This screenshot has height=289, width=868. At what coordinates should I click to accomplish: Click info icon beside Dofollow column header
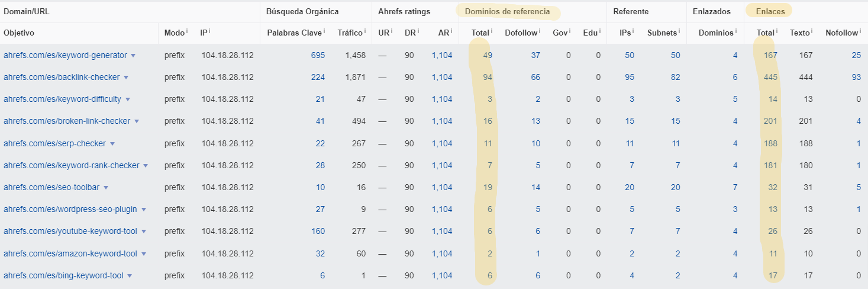click(x=541, y=31)
